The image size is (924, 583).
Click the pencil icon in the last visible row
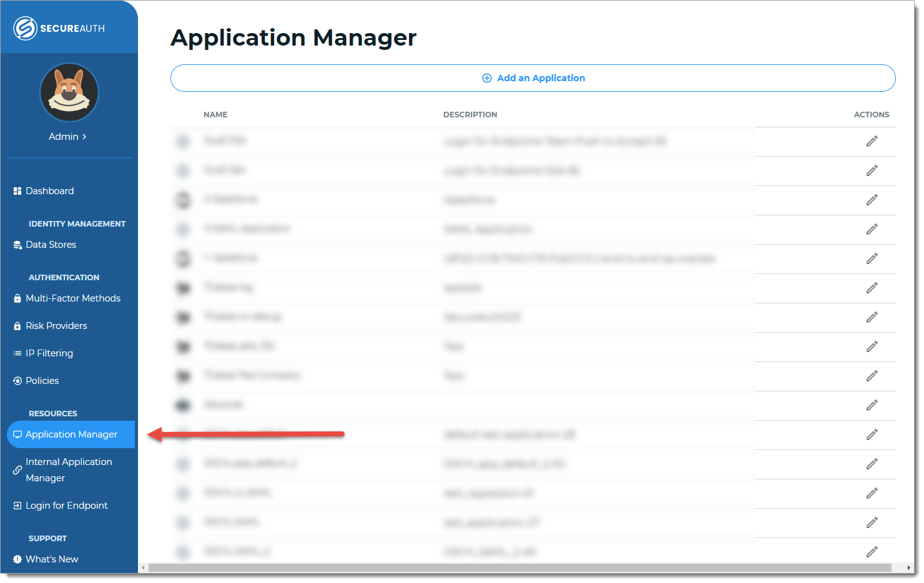872,552
